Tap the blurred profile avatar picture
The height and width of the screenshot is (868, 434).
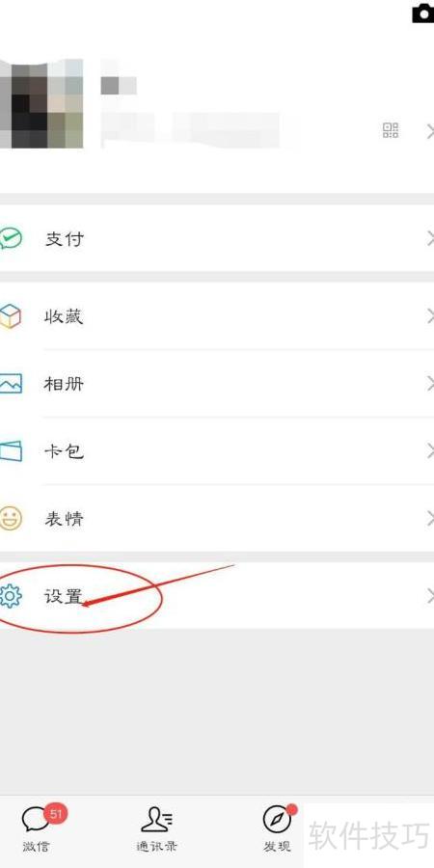point(41,103)
